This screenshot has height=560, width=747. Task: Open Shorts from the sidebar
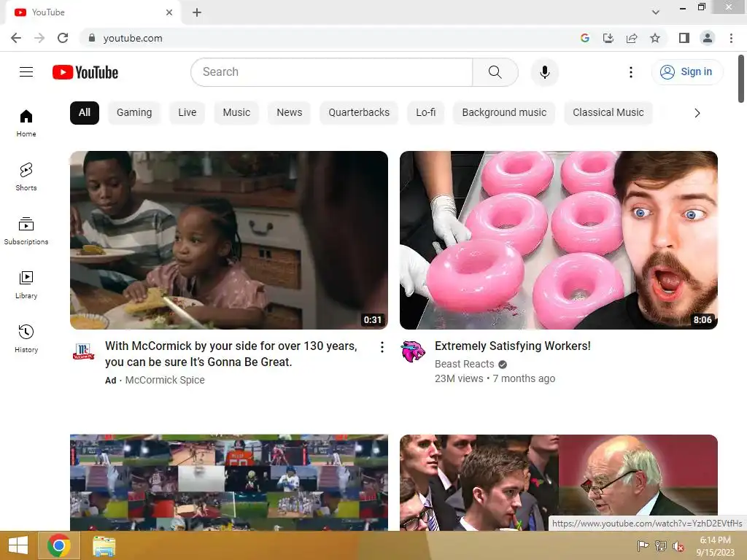coord(26,177)
